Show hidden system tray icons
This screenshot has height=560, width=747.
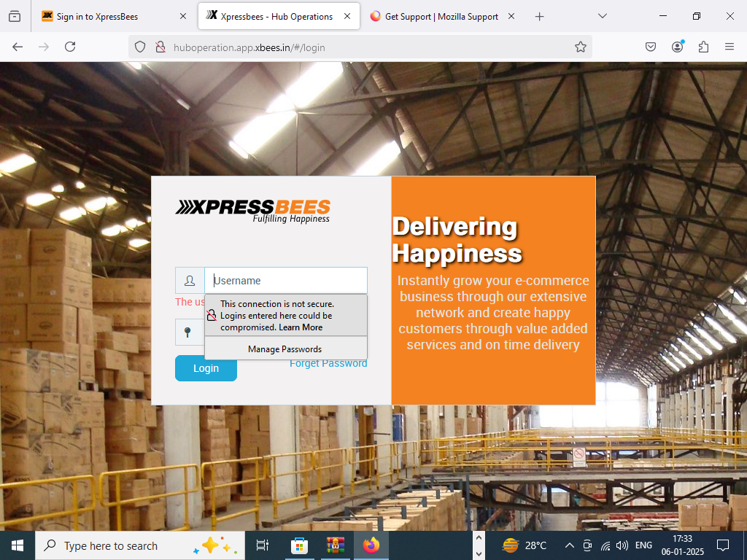(x=569, y=545)
